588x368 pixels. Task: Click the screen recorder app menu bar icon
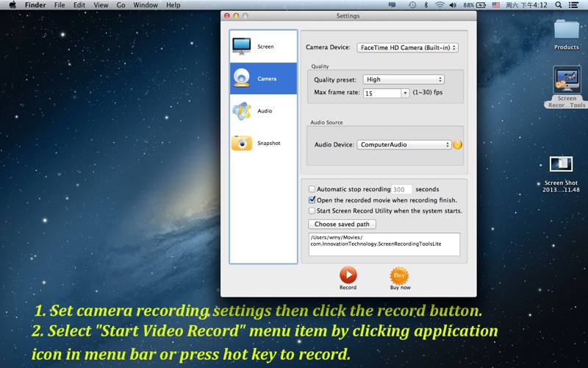tap(392, 5)
